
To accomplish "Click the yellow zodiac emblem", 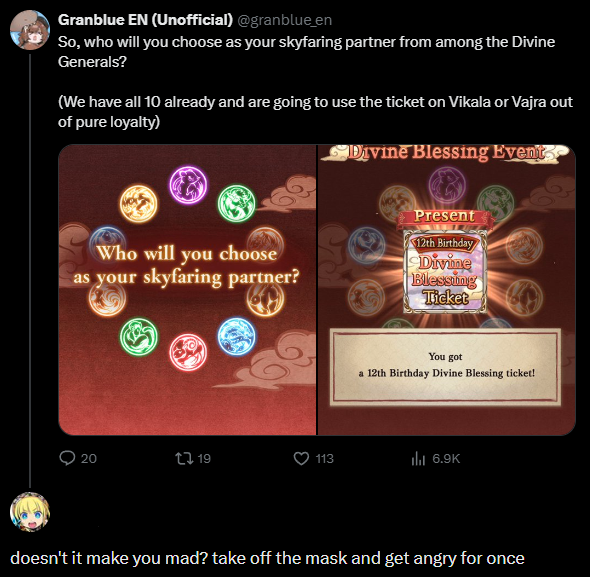I will click(138, 204).
